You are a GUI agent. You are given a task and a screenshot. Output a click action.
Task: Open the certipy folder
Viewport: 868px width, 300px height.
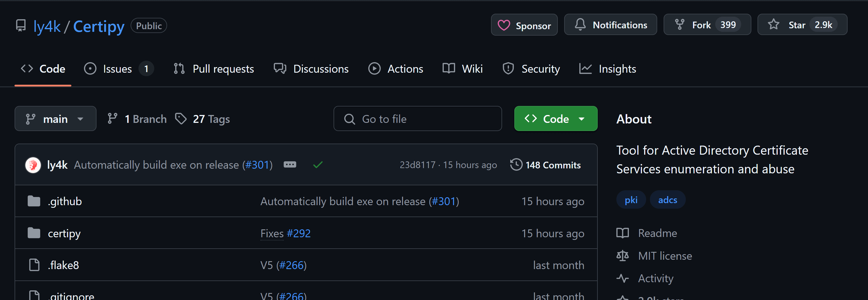click(x=64, y=233)
